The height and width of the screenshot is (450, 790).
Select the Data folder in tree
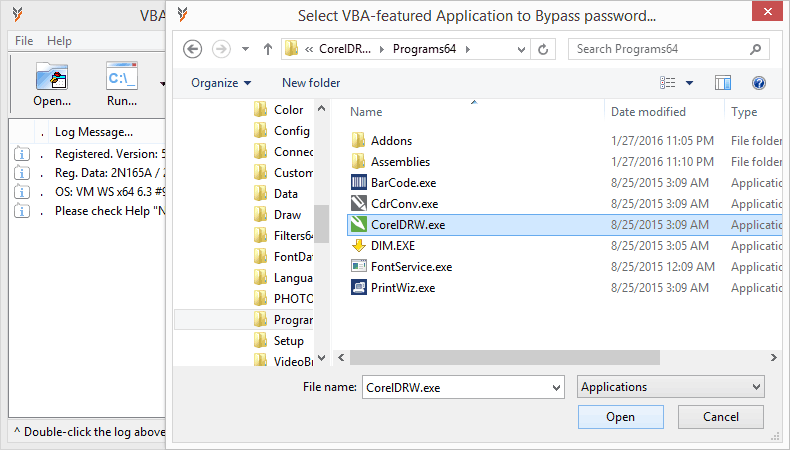286,194
